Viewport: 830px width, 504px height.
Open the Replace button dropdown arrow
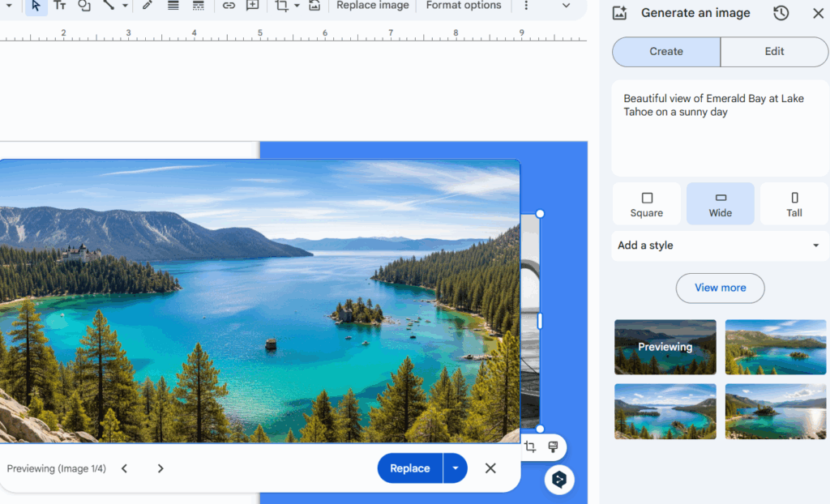(x=456, y=468)
